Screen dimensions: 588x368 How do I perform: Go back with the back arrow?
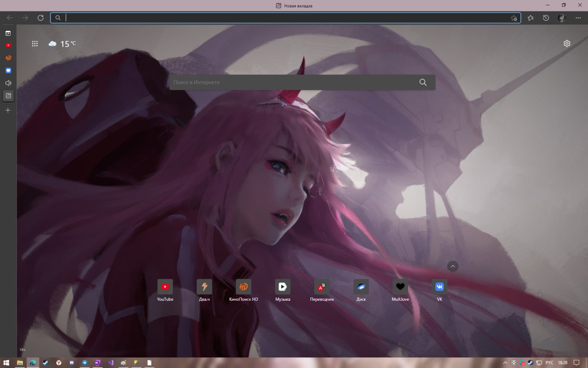click(10, 18)
